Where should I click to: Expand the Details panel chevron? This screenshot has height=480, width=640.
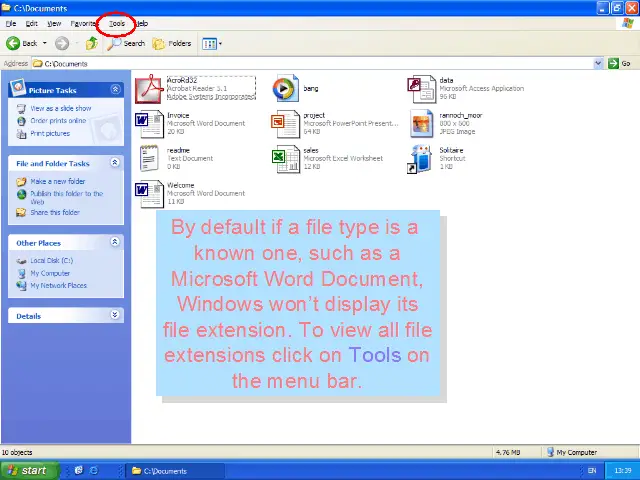pos(115,315)
